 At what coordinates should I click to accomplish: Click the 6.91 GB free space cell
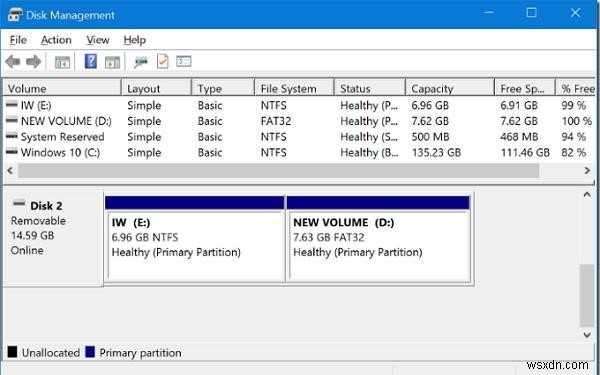tap(519, 106)
